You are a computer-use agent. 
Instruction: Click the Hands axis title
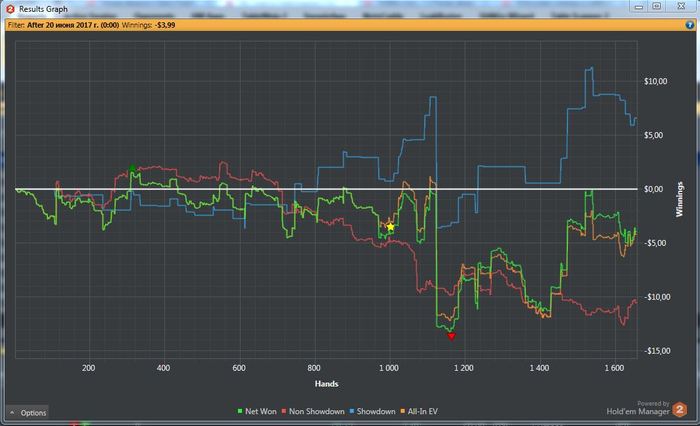326,384
